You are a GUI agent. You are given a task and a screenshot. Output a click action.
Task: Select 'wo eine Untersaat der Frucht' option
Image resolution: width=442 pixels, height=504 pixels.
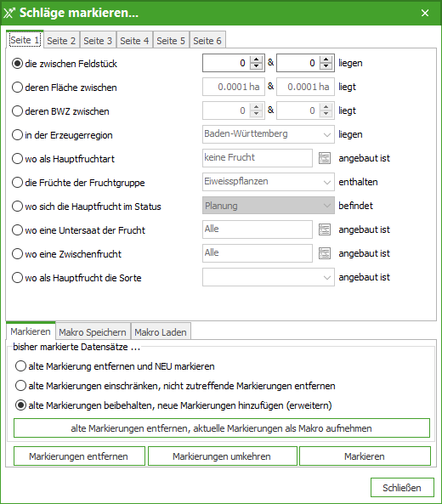tap(78, 229)
